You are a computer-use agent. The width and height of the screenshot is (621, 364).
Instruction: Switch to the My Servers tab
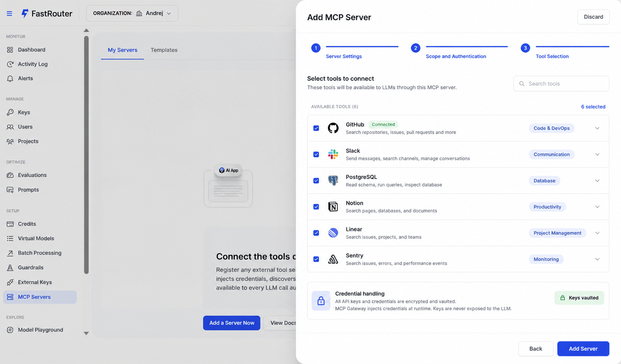tap(123, 50)
